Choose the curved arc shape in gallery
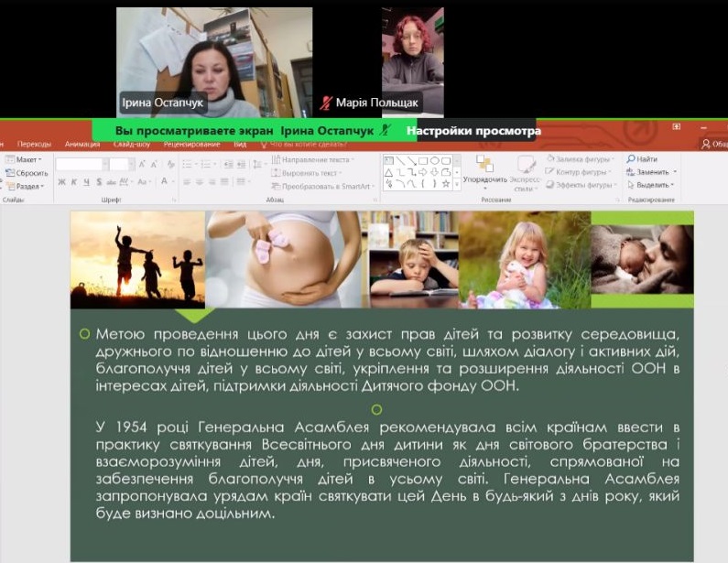Screen dimensions: 728x563 (401, 184)
